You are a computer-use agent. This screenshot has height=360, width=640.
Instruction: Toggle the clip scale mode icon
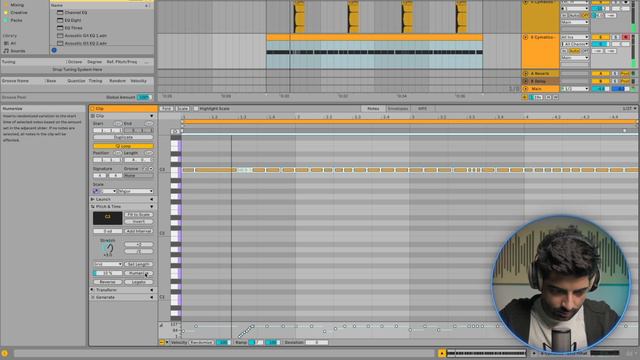point(97,191)
